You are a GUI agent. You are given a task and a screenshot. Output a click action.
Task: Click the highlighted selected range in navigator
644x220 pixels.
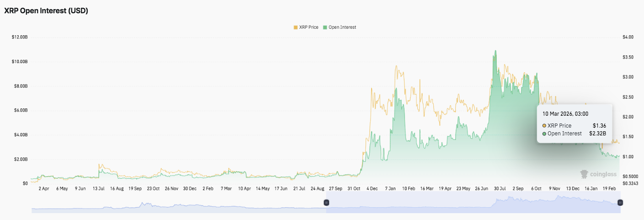click(x=473, y=202)
